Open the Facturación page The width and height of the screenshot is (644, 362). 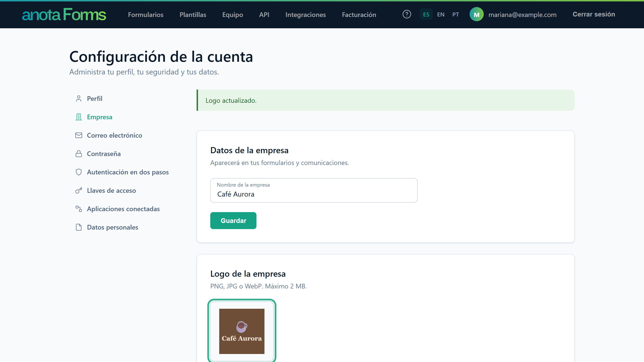pos(359,15)
